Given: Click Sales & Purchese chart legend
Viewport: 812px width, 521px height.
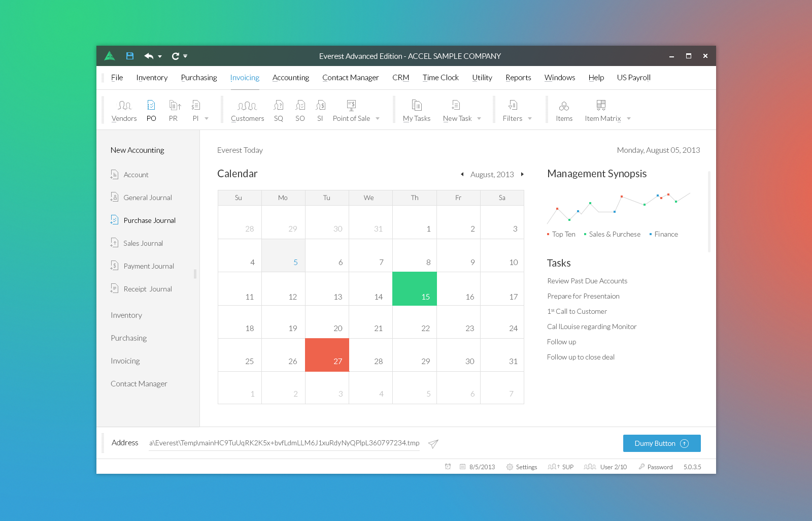Looking at the screenshot, I should 613,234.
